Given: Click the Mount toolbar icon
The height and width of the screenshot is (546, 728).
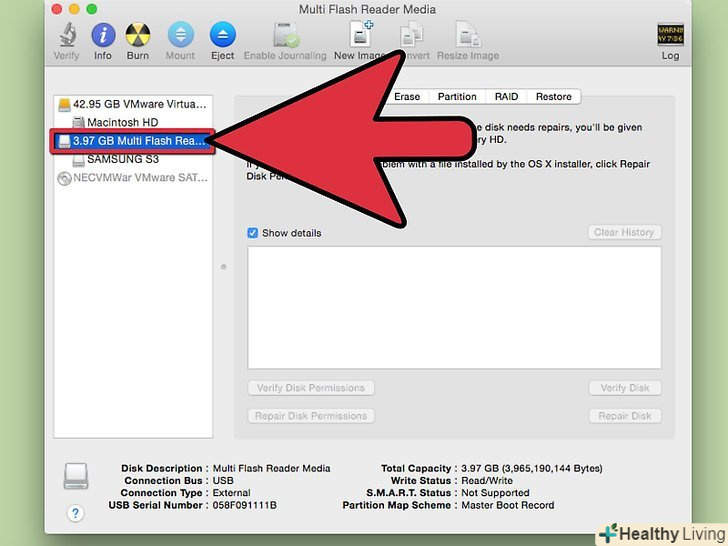Looking at the screenshot, I should 181,35.
